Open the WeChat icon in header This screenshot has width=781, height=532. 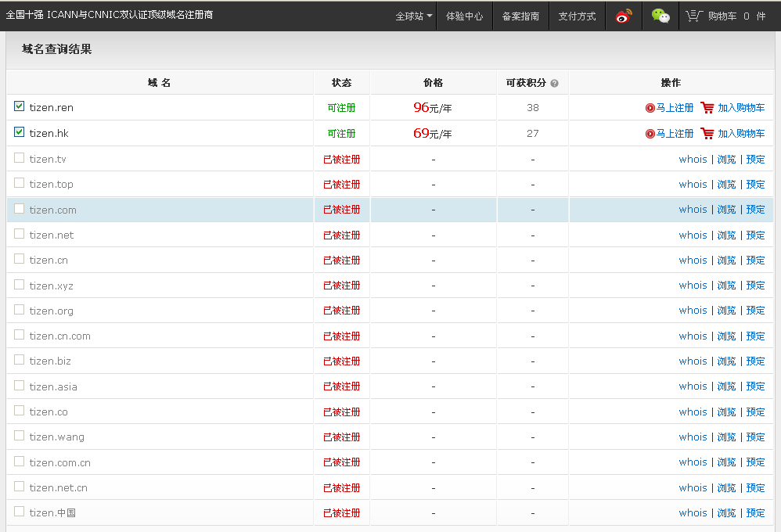(660, 16)
